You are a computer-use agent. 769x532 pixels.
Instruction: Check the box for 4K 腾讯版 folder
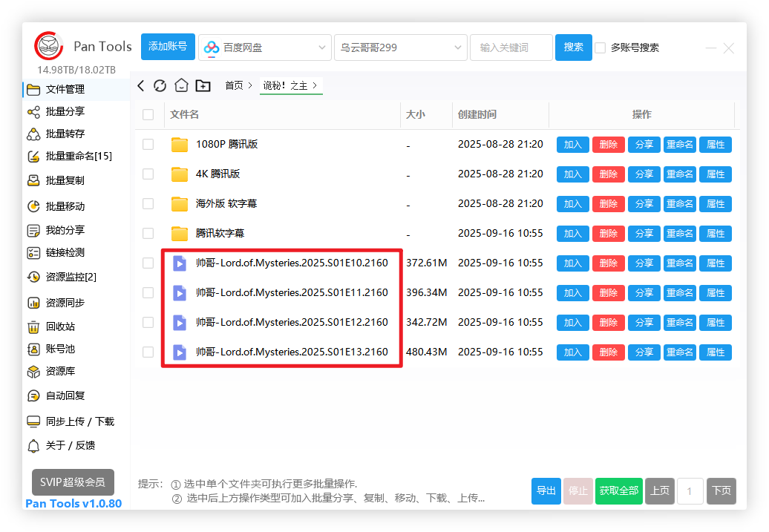click(148, 174)
